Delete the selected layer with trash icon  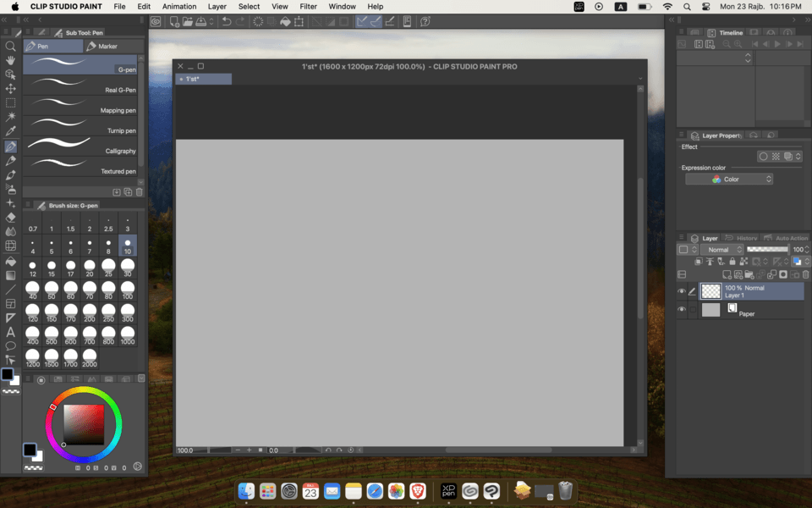click(805, 274)
